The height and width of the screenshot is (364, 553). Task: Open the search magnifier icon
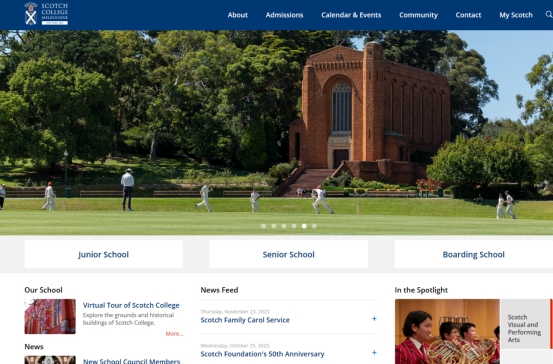(x=549, y=14)
